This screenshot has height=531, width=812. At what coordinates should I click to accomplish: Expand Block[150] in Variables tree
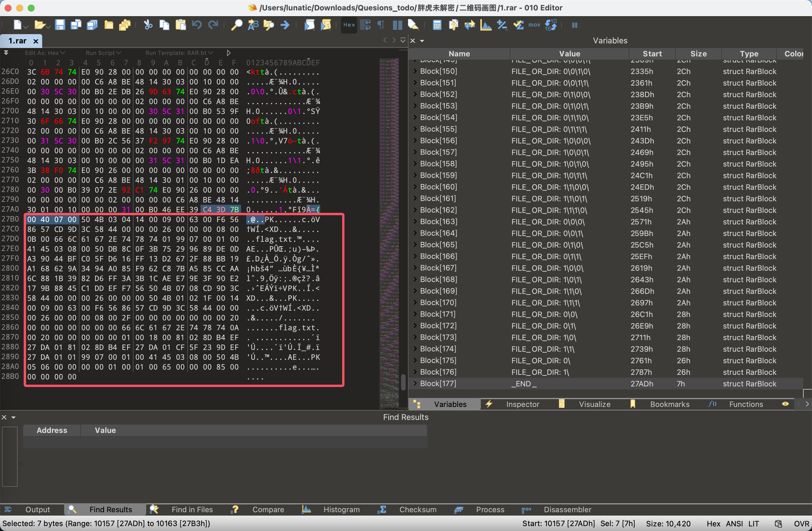[415, 71]
